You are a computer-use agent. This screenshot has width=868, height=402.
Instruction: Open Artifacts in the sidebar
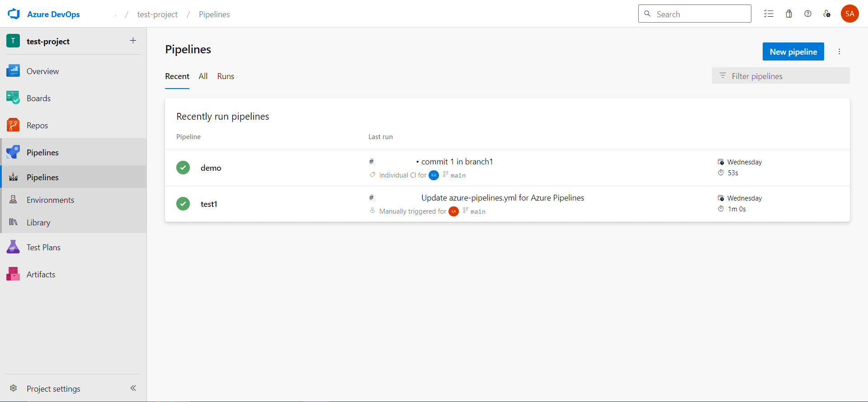41,275
